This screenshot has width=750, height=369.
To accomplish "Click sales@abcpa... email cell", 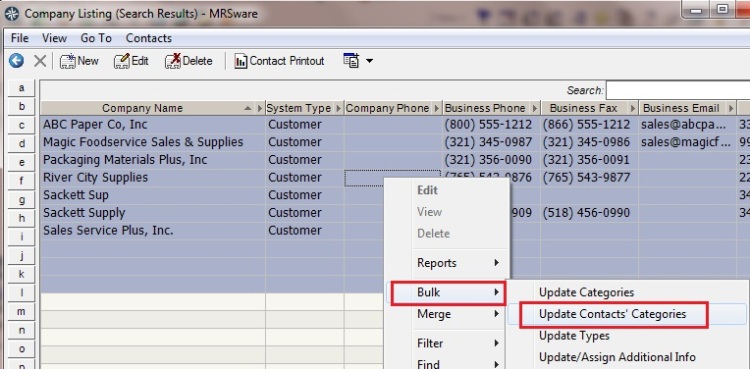I will [x=687, y=124].
